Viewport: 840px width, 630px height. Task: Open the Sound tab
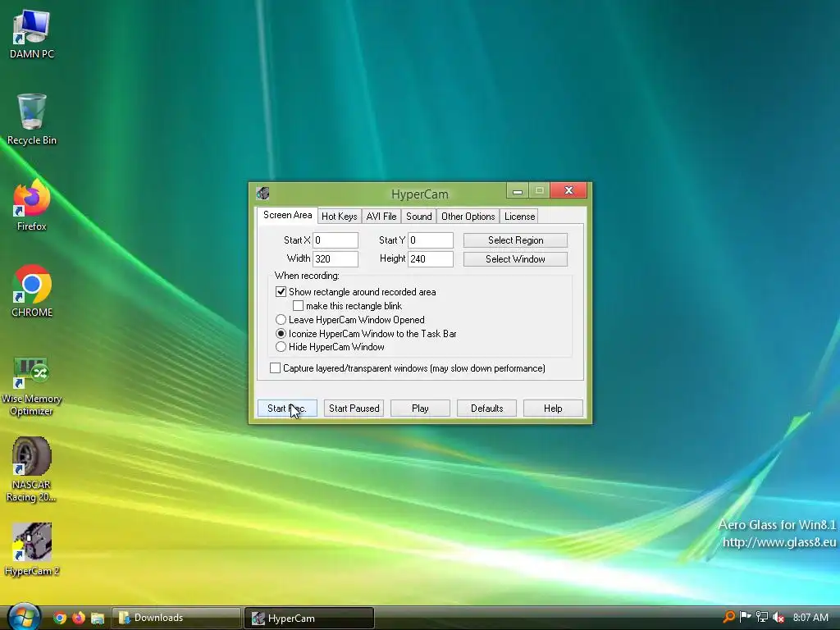(x=419, y=217)
